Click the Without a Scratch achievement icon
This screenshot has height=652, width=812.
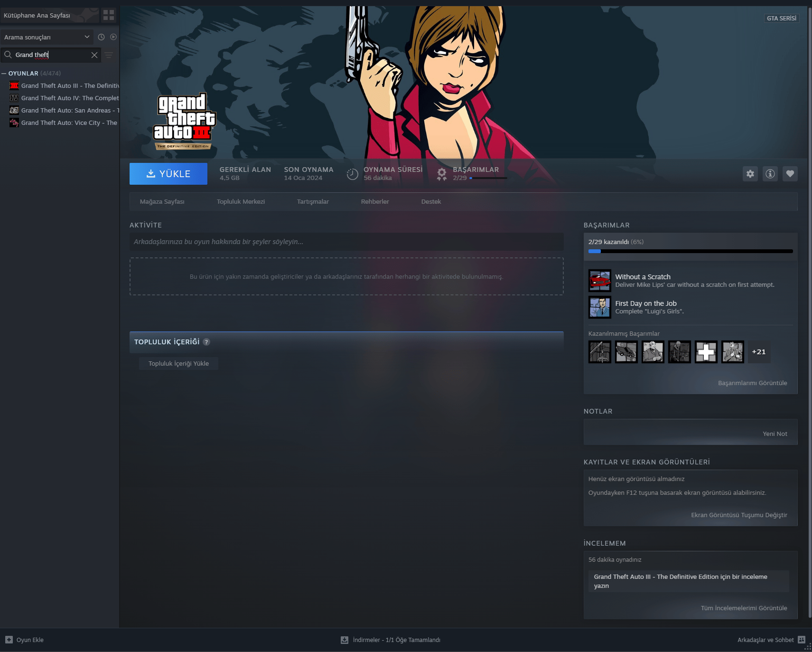[x=600, y=281]
